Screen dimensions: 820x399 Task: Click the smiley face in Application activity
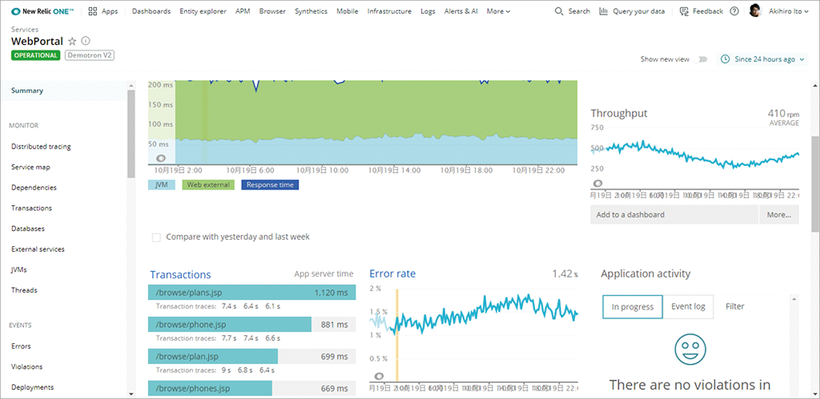click(x=690, y=349)
